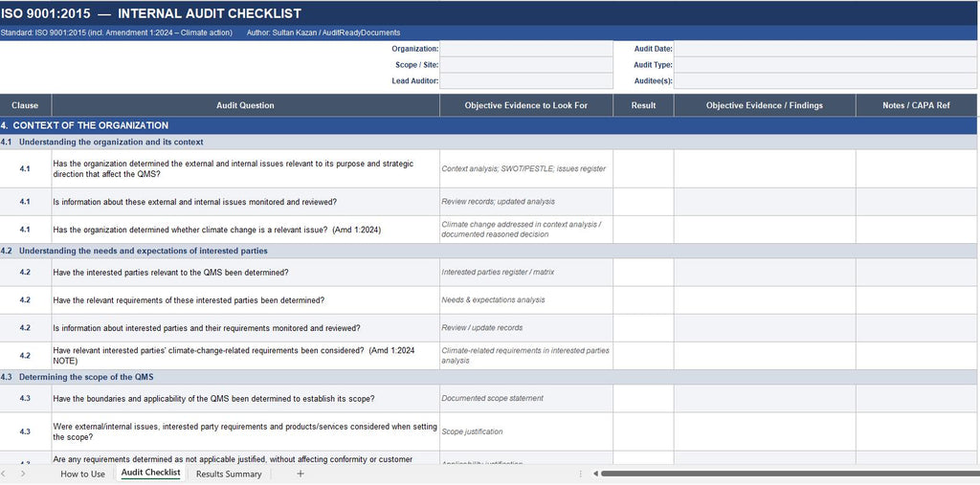Click the Documented scope statement cell
980x485 pixels.
tap(526, 398)
